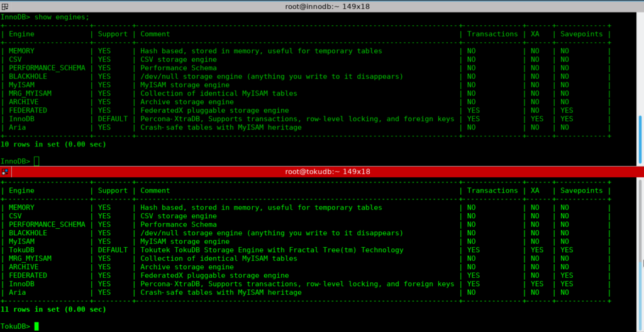This screenshot has height=332, width=644.
Task: Click the XA column header in innodb pane
Action: coord(535,34)
